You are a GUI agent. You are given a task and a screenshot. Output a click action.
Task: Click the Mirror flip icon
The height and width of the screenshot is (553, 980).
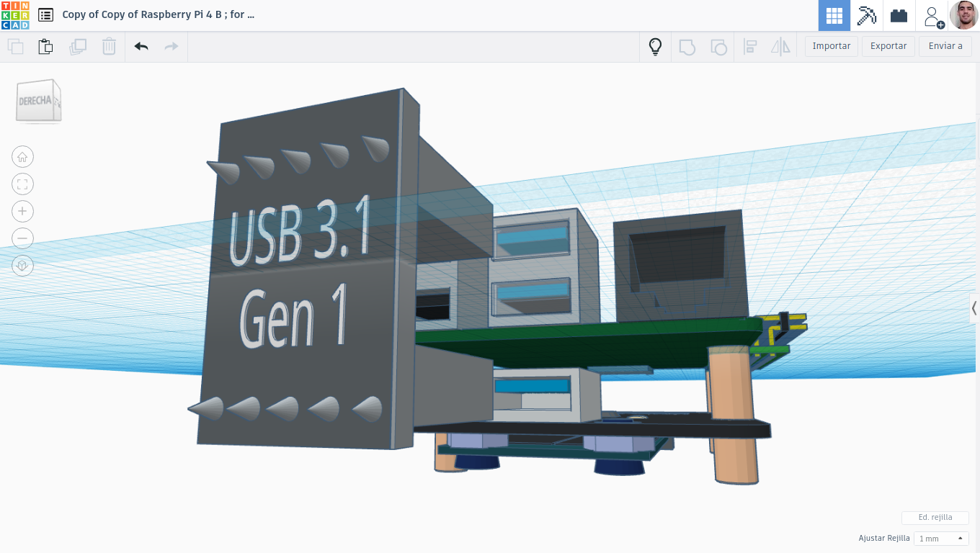[780, 47]
